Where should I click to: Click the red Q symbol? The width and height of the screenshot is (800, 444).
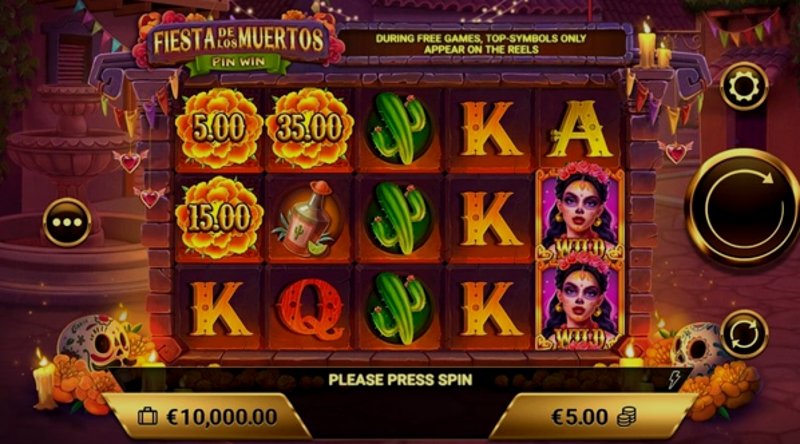click(310, 309)
